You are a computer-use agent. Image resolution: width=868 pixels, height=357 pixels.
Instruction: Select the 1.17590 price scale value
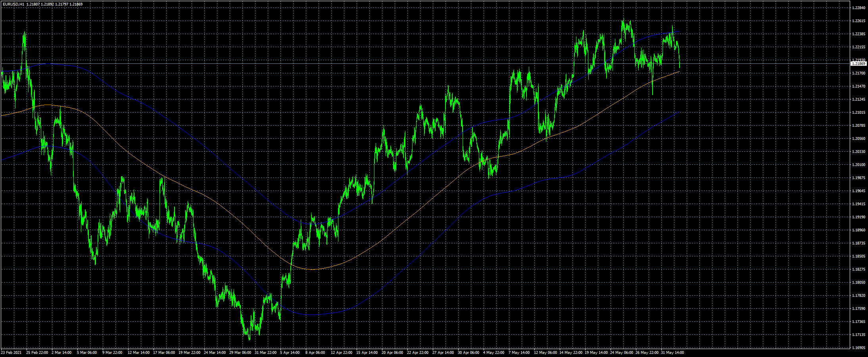pos(858,309)
